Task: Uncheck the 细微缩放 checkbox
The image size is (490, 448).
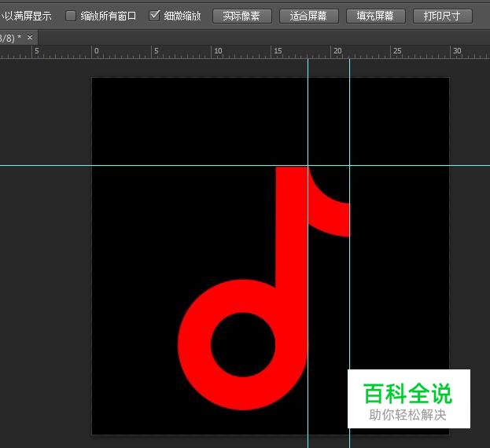Action: pyautogui.click(x=154, y=16)
